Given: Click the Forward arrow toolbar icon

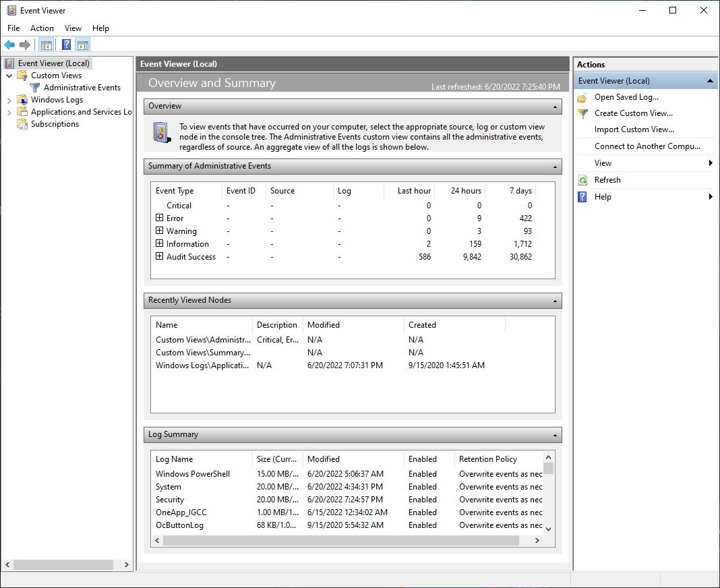Looking at the screenshot, I should click(x=25, y=45).
